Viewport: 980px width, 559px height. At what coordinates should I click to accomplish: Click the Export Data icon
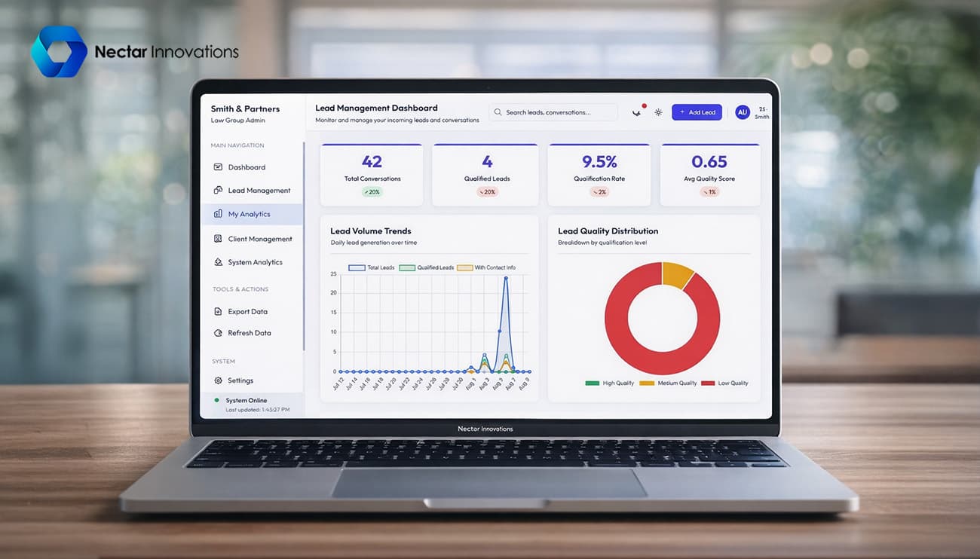pos(218,311)
